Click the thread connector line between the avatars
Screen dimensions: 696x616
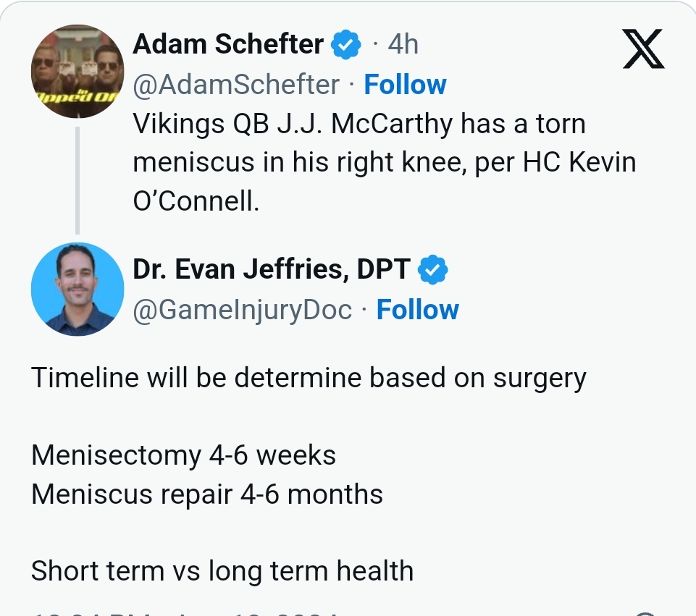tap(77, 180)
